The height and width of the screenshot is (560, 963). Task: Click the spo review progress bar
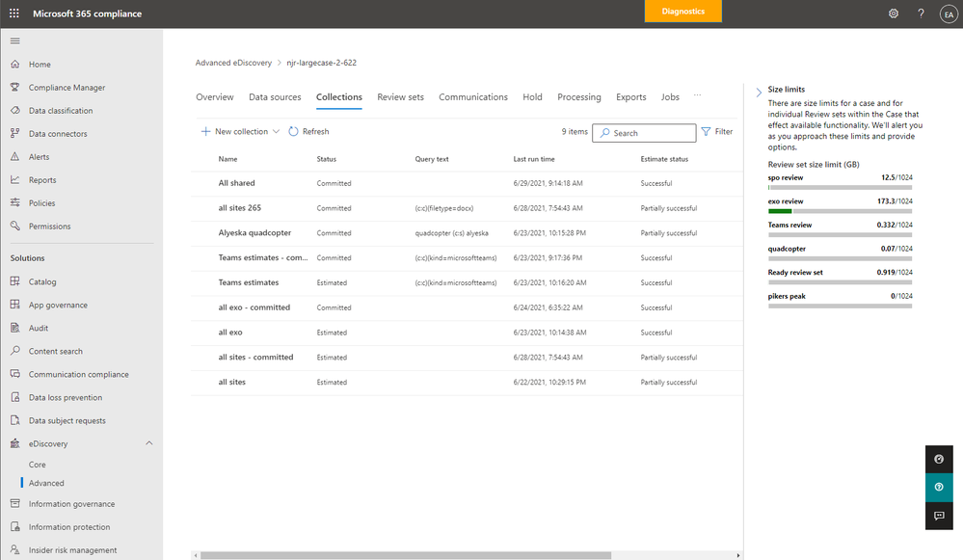tap(840, 187)
